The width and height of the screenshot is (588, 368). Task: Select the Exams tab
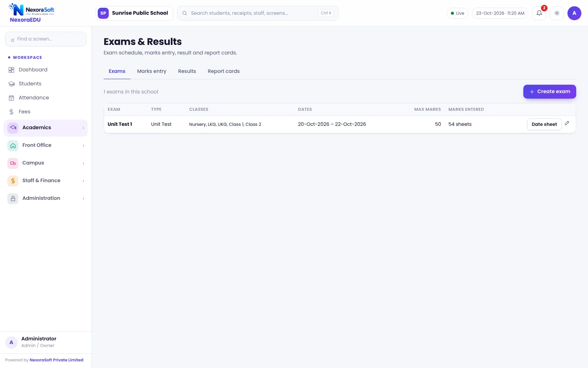point(117,71)
